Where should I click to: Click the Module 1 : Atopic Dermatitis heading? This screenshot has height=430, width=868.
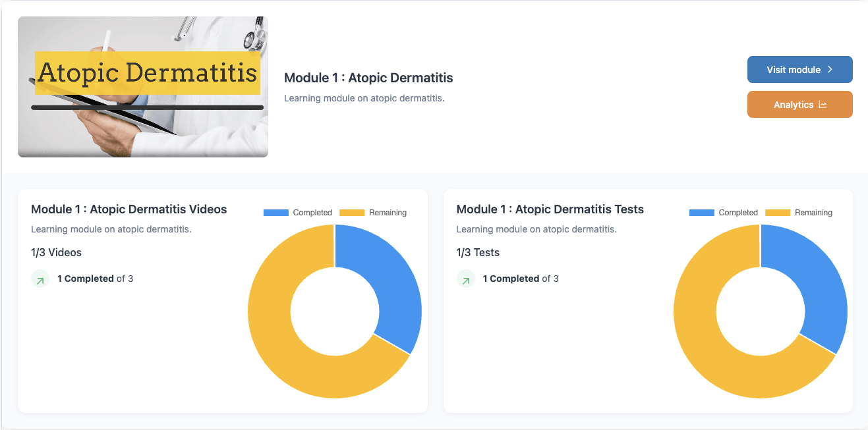pyautogui.click(x=368, y=78)
